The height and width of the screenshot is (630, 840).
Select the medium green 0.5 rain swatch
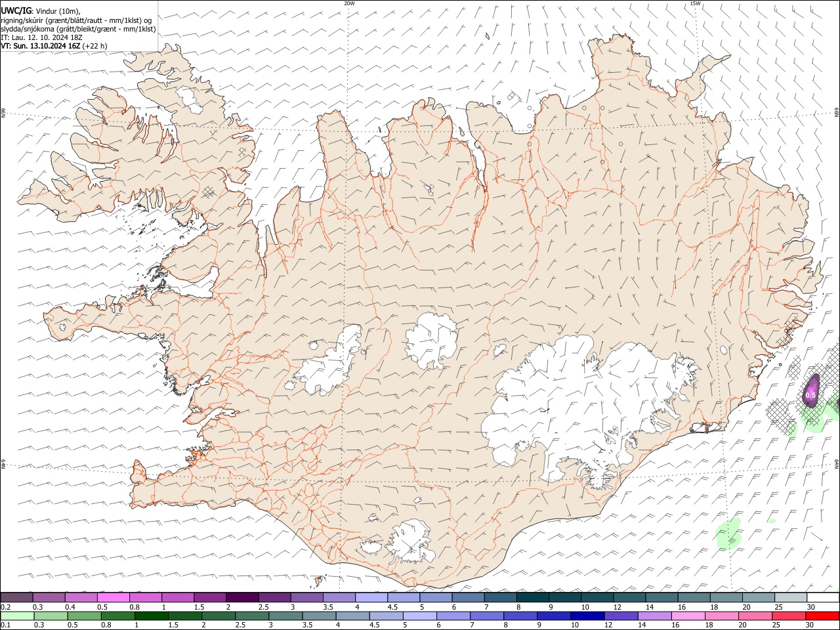point(84,616)
